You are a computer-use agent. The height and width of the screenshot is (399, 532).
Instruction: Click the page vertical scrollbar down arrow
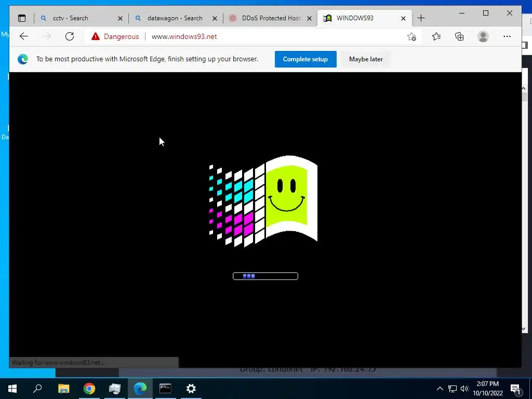[x=524, y=328]
